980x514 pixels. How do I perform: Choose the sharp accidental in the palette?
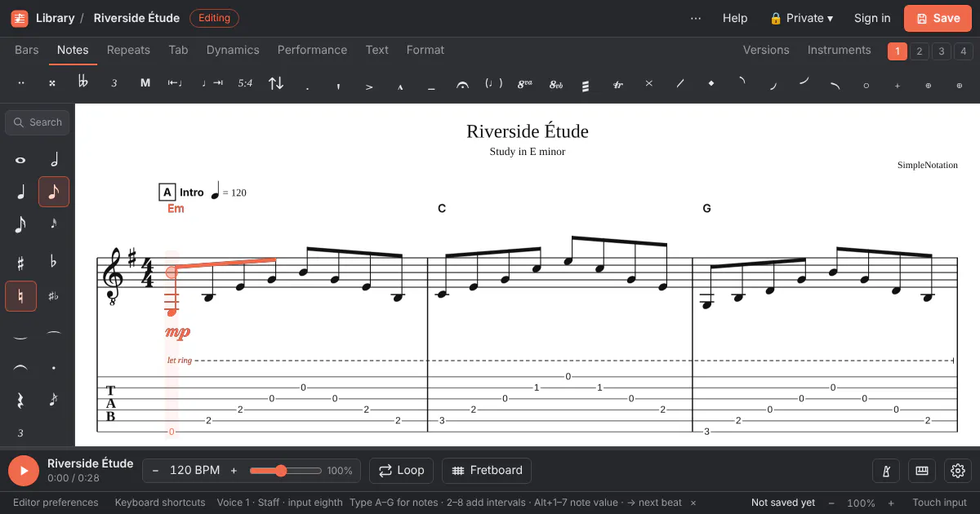[x=20, y=263]
